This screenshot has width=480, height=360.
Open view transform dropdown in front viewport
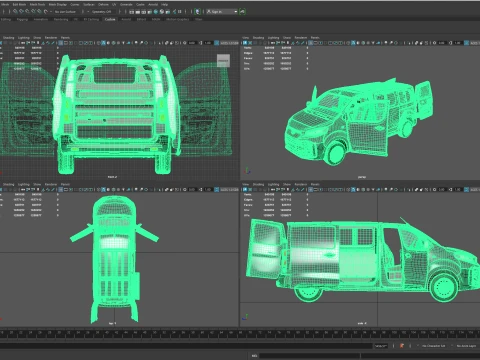pos(229,43)
